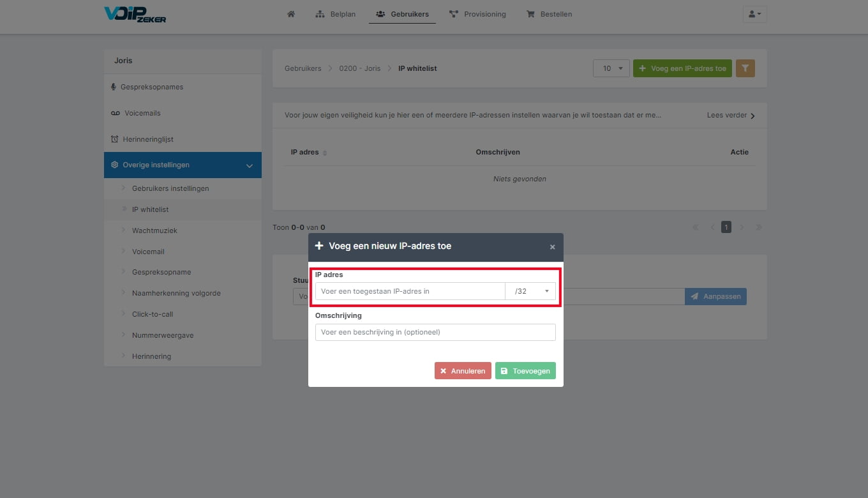
Task: Click the Aanpassen button
Action: 715,296
